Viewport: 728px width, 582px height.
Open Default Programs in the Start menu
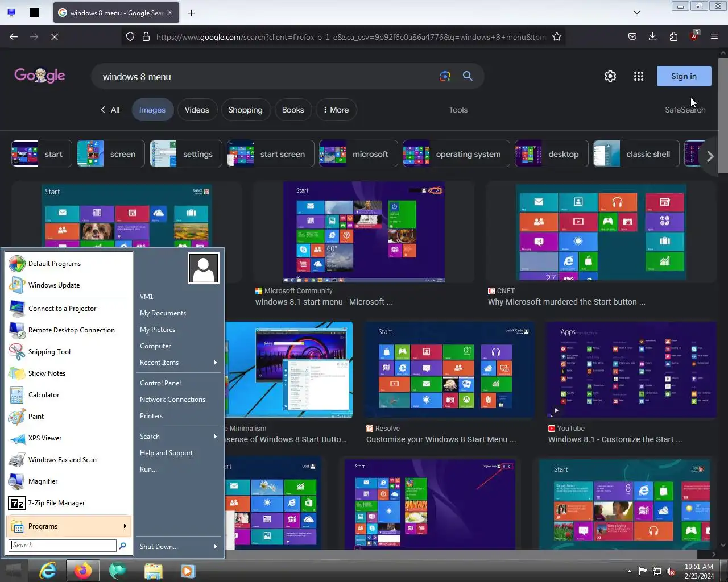click(69, 264)
